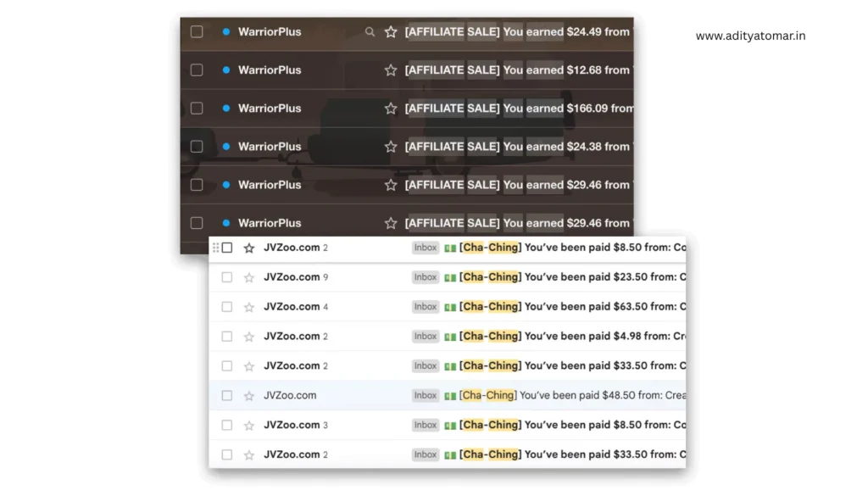This screenshot has height=496, width=868.
Task: Click the WarriorPlus sender name in the $12.68 row
Action: tap(270, 70)
